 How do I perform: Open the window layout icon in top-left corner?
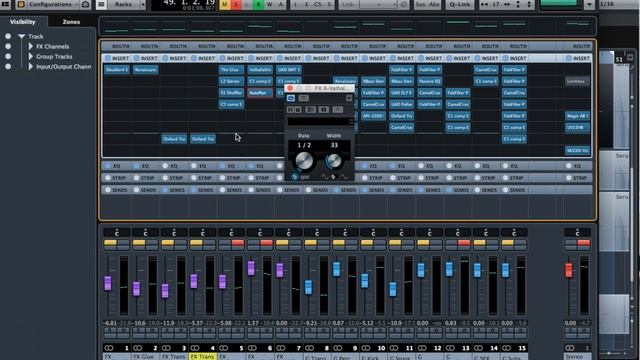pyautogui.click(x=6, y=4)
